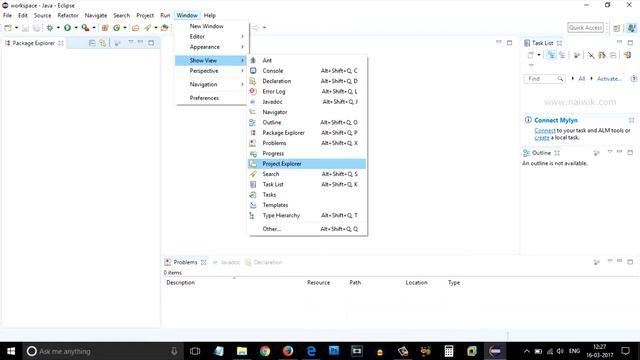
Task: Click the Quick Access field
Action: pyautogui.click(x=585, y=28)
